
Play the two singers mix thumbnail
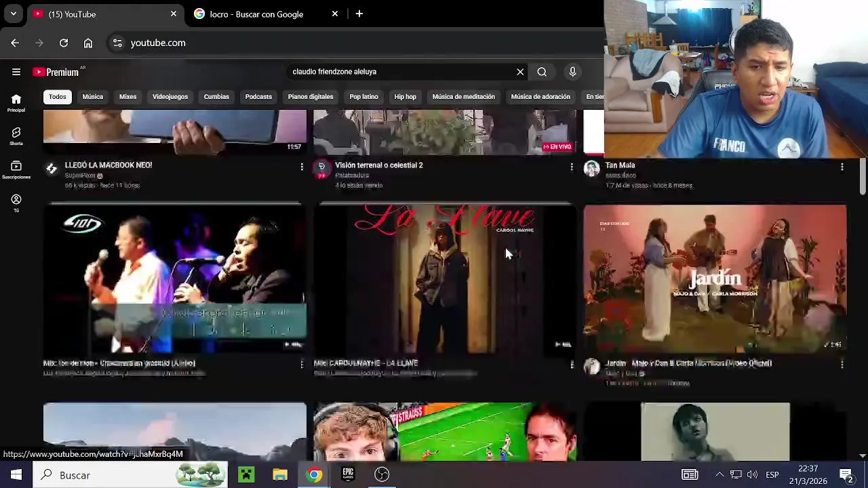point(175,279)
